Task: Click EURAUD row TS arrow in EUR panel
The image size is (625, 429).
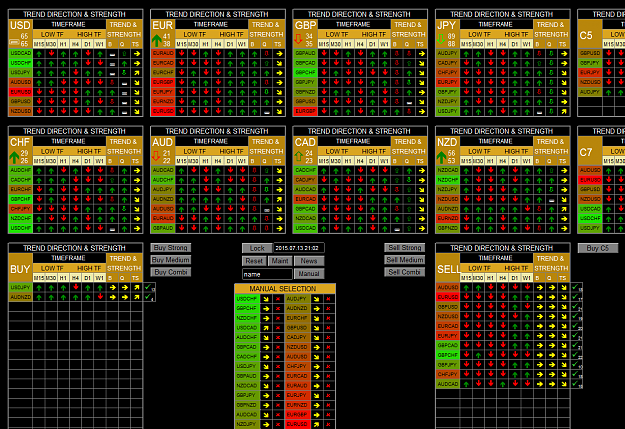Action: (x=279, y=53)
